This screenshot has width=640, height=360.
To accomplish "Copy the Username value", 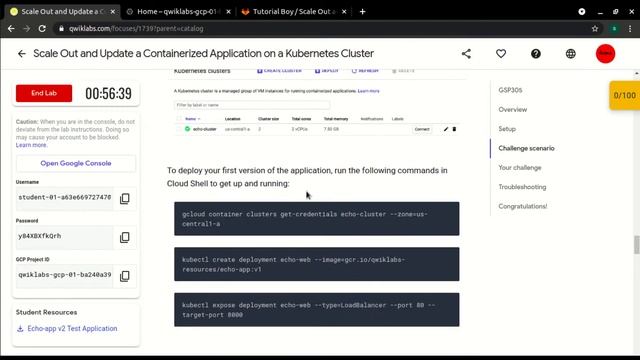I will (x=125, y=198).
